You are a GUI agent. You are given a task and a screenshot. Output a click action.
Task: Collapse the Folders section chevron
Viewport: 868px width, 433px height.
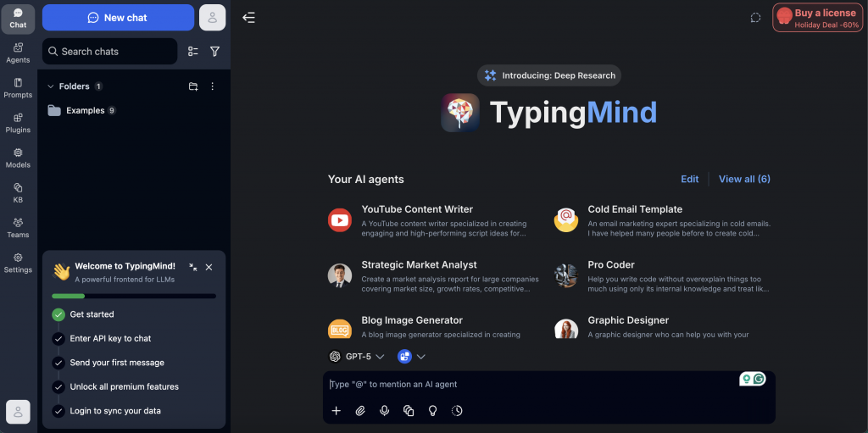(x=51, y=86)
